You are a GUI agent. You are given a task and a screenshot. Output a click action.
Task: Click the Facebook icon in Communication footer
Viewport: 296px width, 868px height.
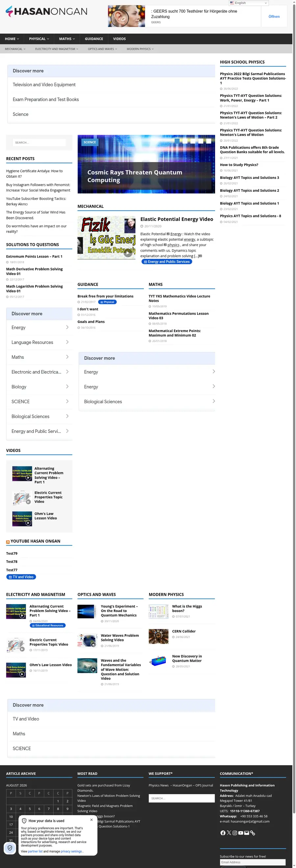[x=223, y=833]
